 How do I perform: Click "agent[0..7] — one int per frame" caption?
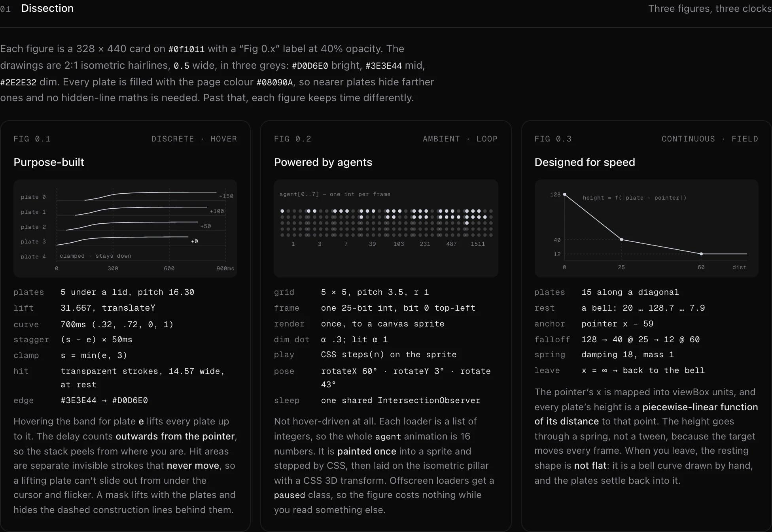pos(335,194)
